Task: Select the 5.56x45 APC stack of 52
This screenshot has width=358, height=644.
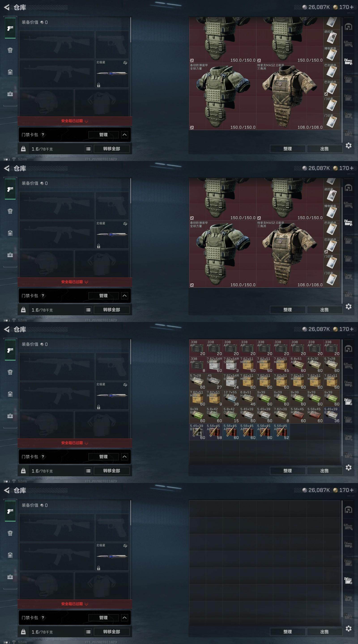Action: coord(281,432)
